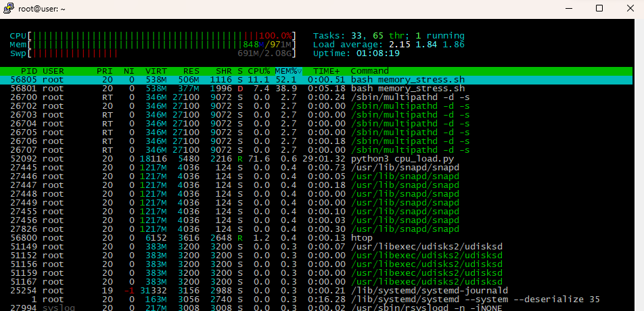
Task: Sort by CPU% column header
Action: click(258, 71)
